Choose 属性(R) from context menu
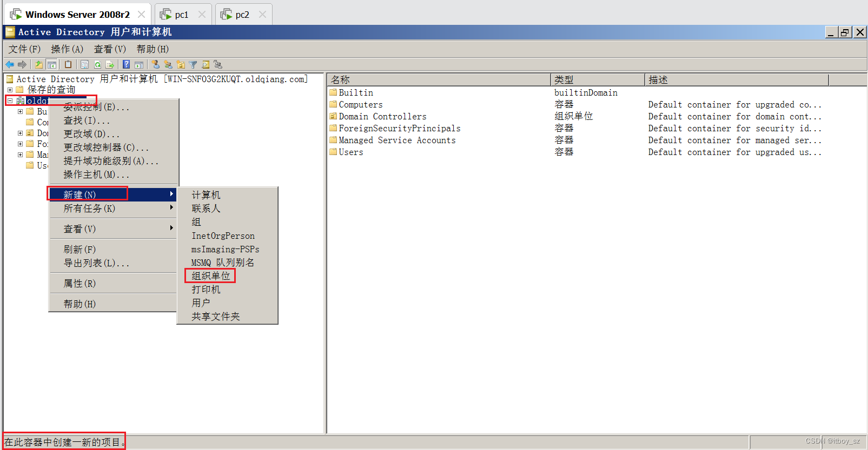Image resolution: width=868 pixels, height=450 pixels. [x=112, y=283]
